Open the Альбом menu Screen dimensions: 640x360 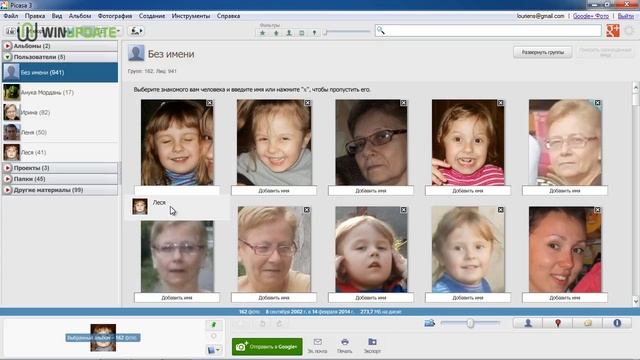(80, 16)
